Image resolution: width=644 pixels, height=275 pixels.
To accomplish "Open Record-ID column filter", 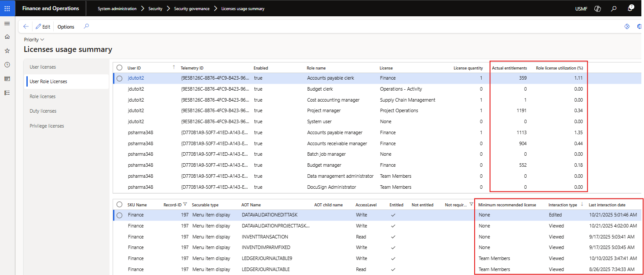I will 185,205.
